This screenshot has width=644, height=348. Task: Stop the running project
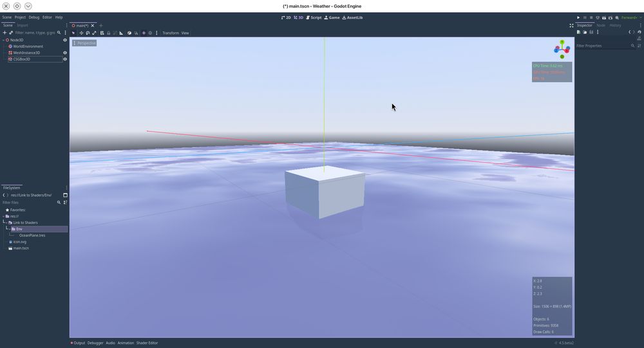point(591,17)
